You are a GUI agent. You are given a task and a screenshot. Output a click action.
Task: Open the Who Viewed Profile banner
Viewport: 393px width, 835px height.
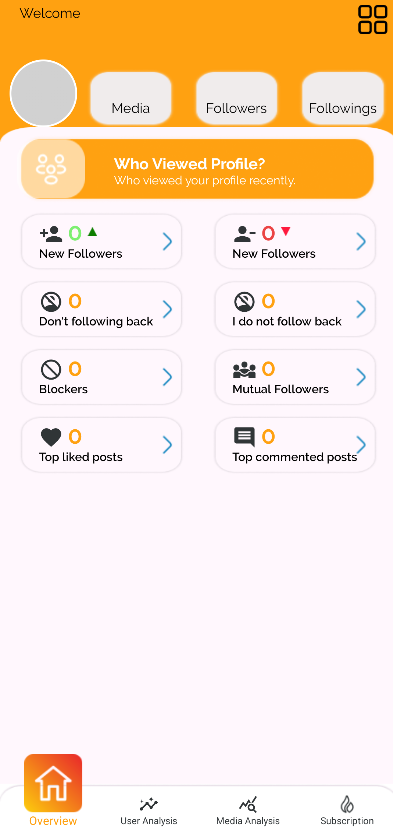(x=198, y=169)
